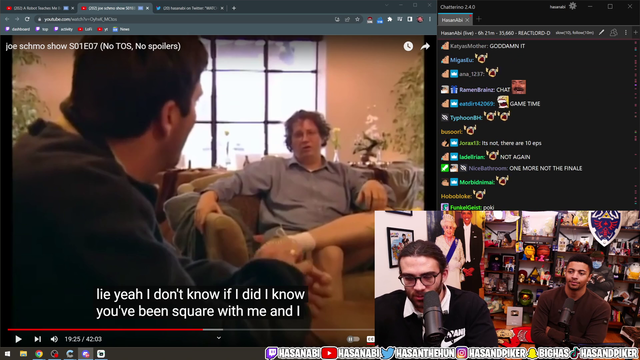
Task: Skip to the next video
Action: pyautogui.click(x=38, y=339)
